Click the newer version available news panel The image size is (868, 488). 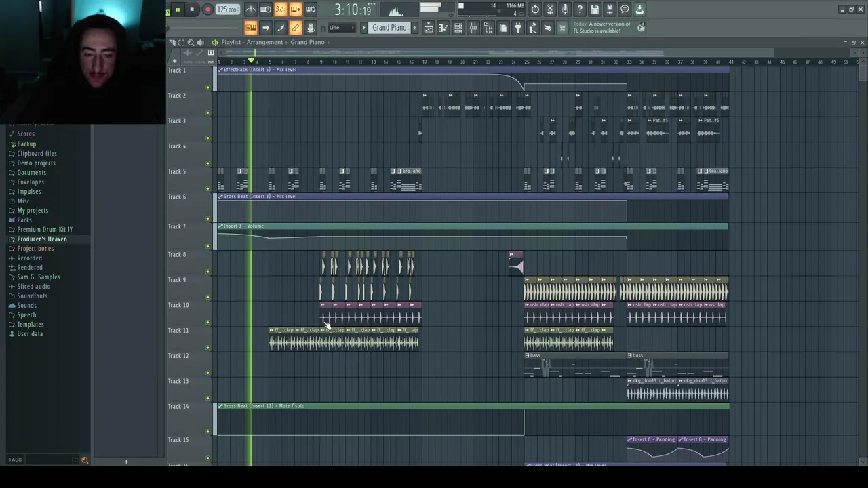(608, 27)
